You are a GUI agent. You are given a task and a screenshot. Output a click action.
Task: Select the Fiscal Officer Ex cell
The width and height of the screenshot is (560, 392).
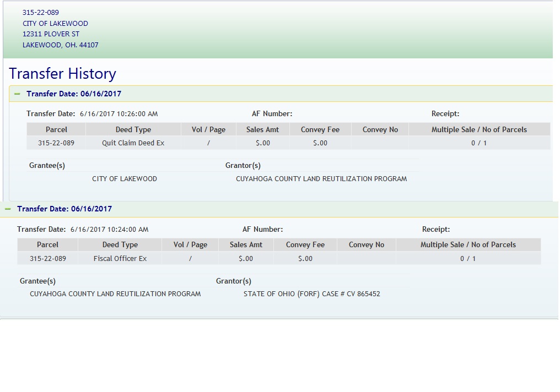point(120,258)
